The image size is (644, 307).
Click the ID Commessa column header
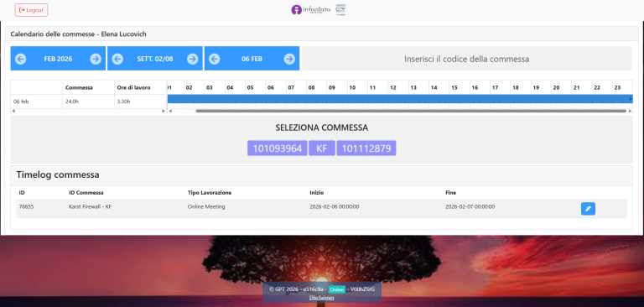[x=86, y=192]
